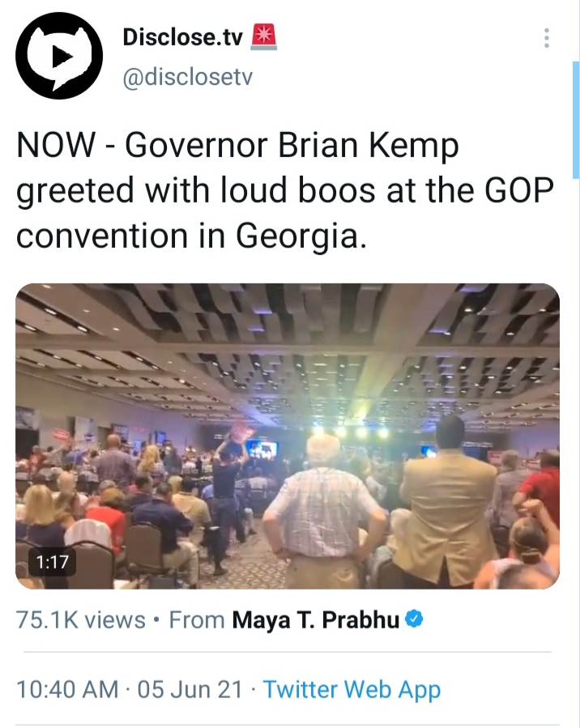Click the 1:17 video duration badge
This screenshot has width=580, height=728.
[x=52, y=562]
